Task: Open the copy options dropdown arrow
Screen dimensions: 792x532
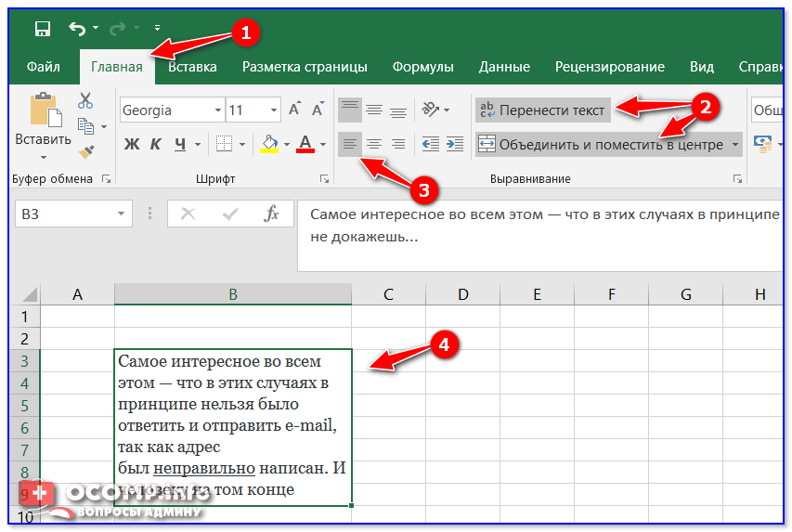Action: pos(104,127)
